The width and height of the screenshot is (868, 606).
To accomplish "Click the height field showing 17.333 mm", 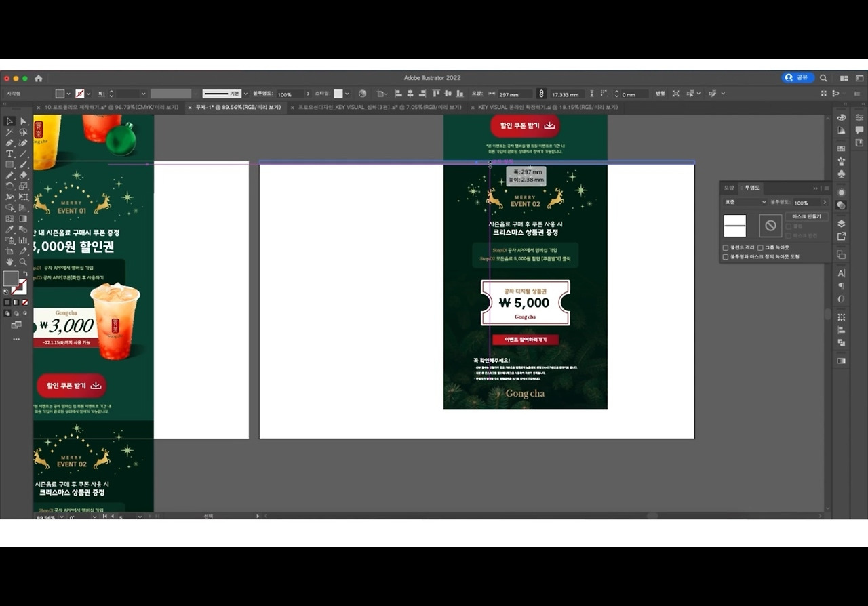I will [568, 94].
